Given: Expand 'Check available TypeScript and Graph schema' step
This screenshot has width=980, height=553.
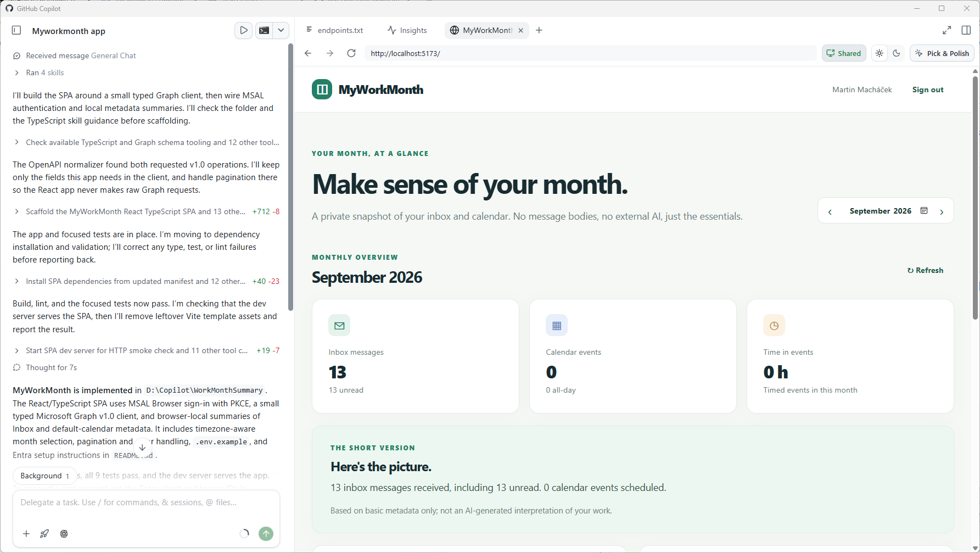Looking at the screenshot, I should [x=147, y=142].
